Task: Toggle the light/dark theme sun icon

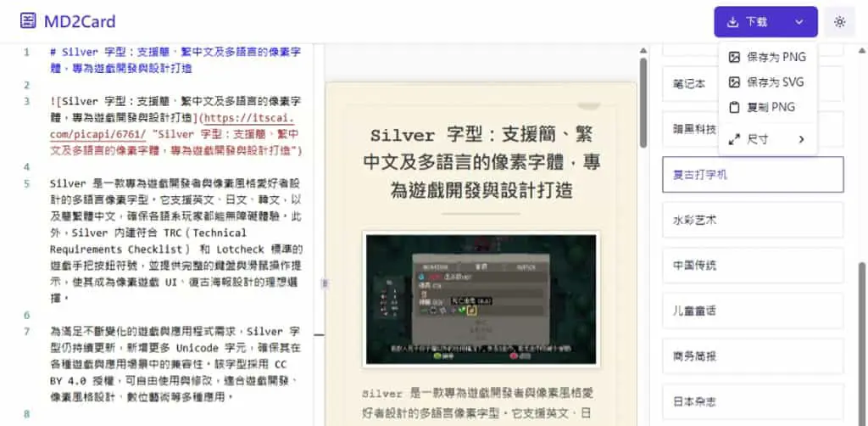Action: (840, 21)
